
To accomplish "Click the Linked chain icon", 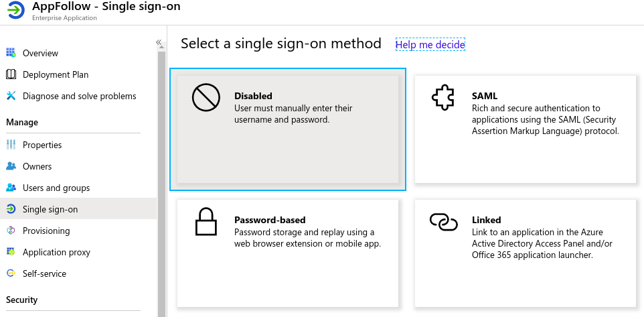I will click(444, 222).
